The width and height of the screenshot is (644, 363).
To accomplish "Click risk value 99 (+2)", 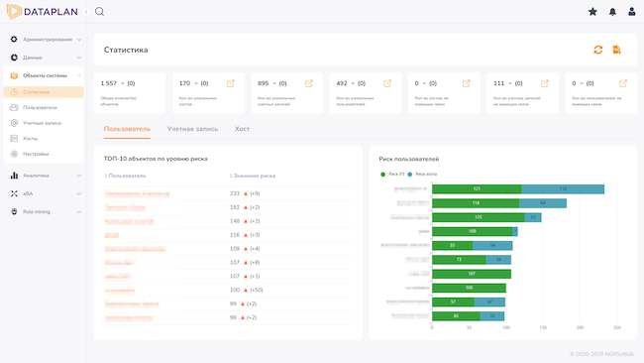I will click(x=243, y=303).
